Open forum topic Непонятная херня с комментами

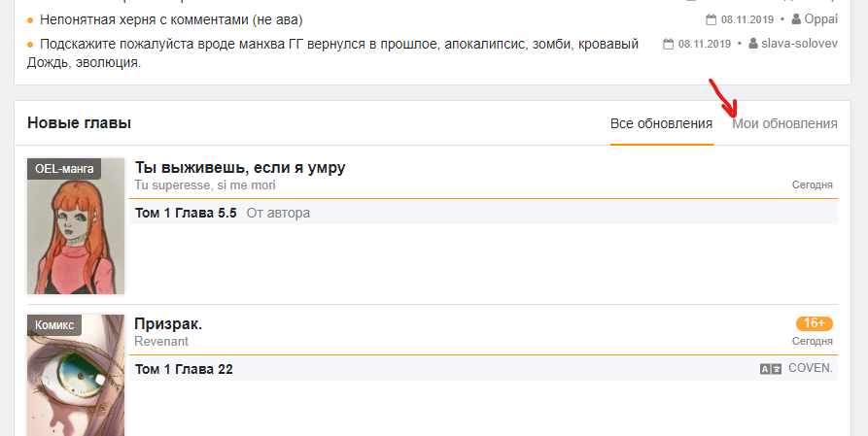[171, 20]
